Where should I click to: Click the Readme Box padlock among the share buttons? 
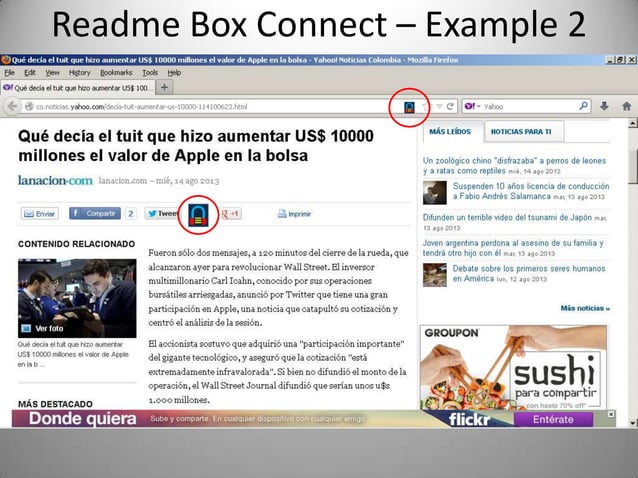(198, 215)
